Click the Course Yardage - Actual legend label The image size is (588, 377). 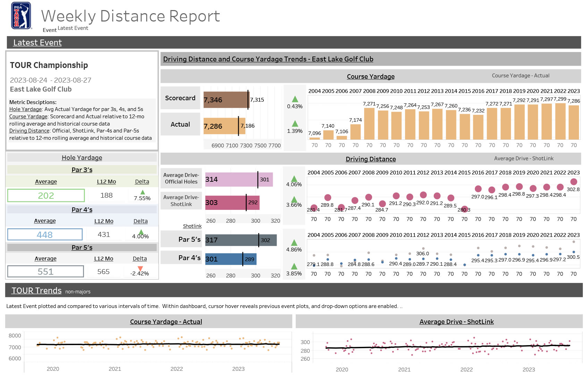point(520,75)
